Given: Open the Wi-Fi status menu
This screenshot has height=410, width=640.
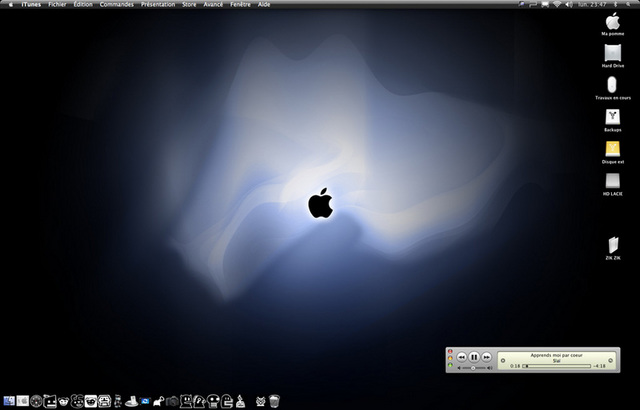Looking at the screenshot, I should [557, 4].
